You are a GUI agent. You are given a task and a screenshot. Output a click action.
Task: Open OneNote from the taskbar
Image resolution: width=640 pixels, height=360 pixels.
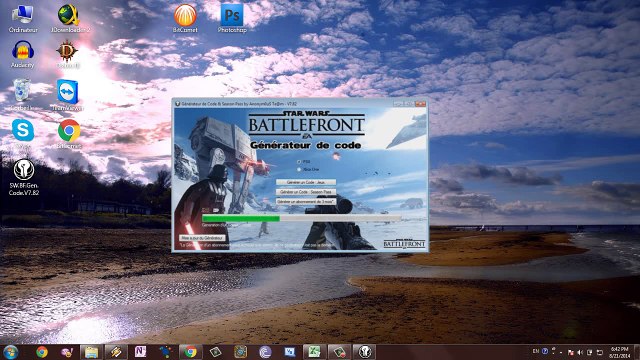pyautogui.click(x=140, y=352)
